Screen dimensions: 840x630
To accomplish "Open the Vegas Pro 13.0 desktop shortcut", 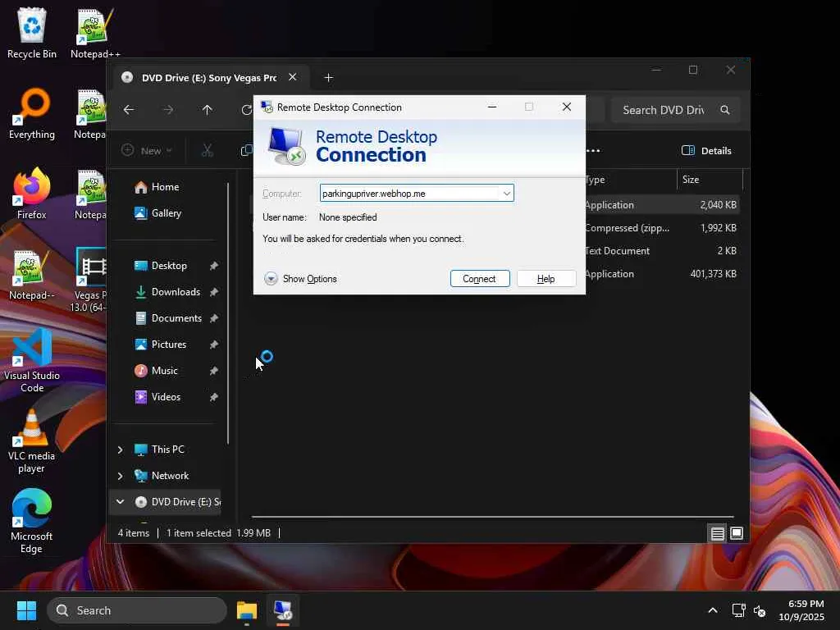I will 90,281.
